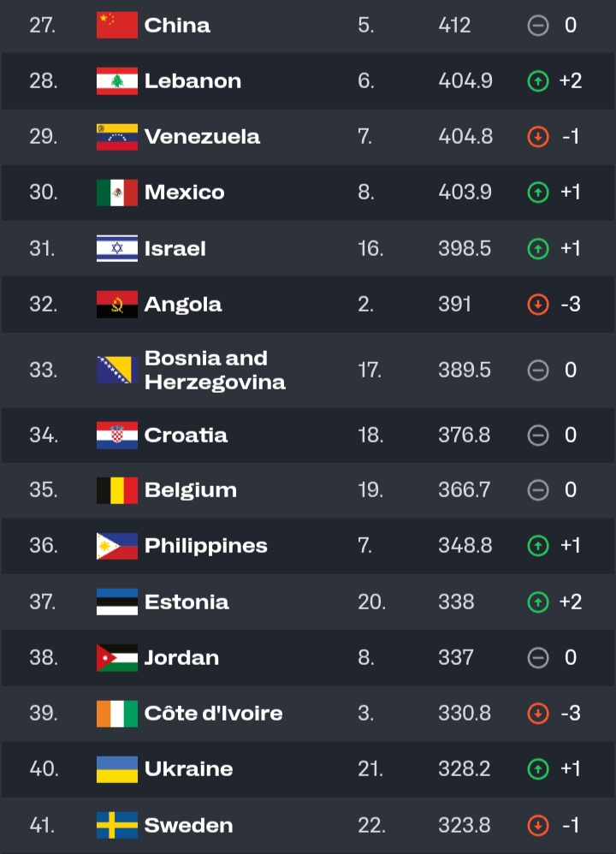The height and width of the screenshot is (854, 616).
Task: Open the Jordan team entry
Action: (181, 658)
